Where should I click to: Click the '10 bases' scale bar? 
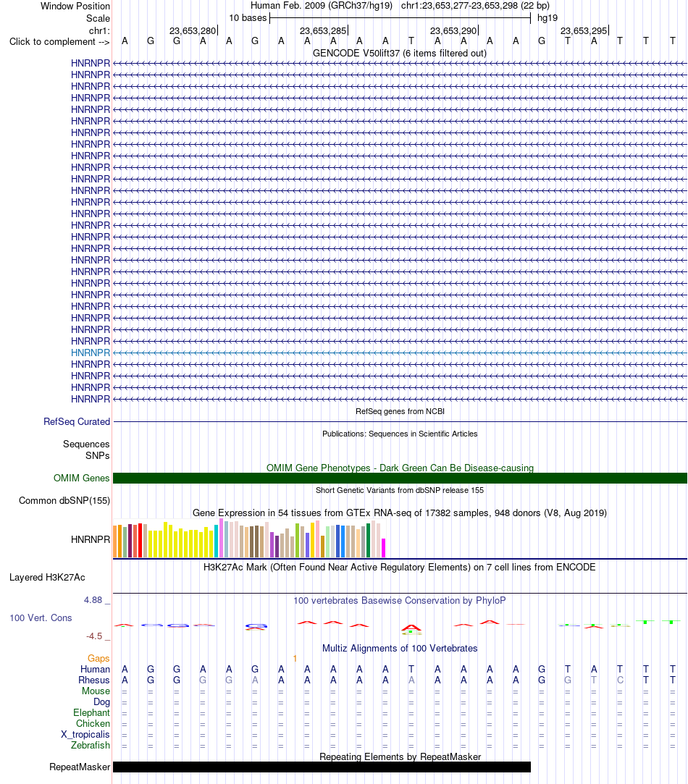(x=400, y=19)
